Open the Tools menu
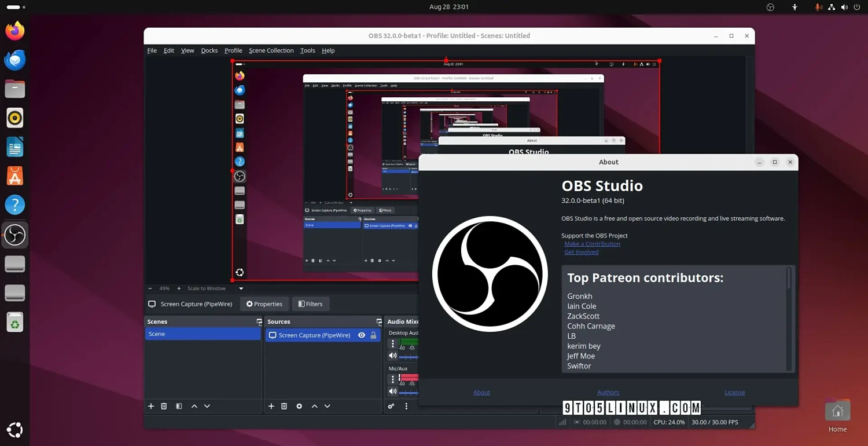The width and height of the screenshot is (868, 446). point(307,50)
